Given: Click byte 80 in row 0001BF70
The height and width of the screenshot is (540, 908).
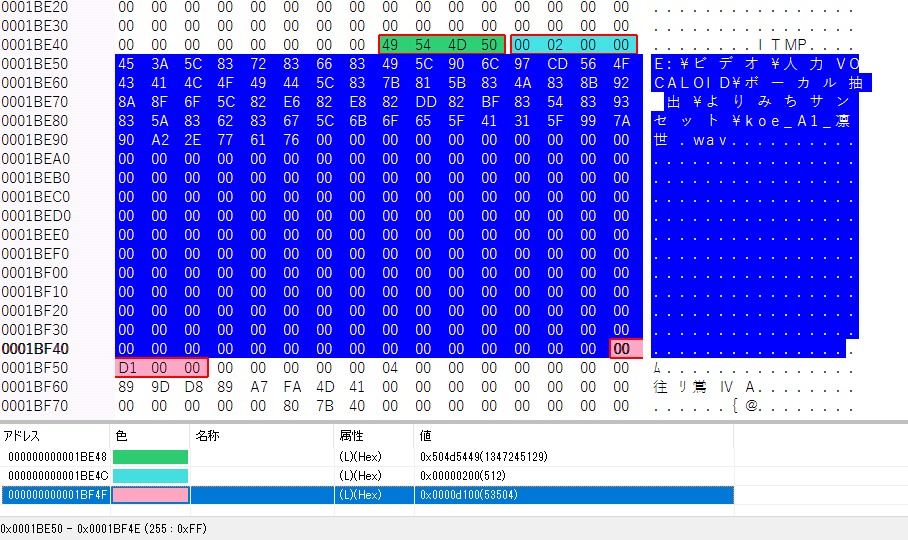Looking at the screenshot, I should pos(291,406).
